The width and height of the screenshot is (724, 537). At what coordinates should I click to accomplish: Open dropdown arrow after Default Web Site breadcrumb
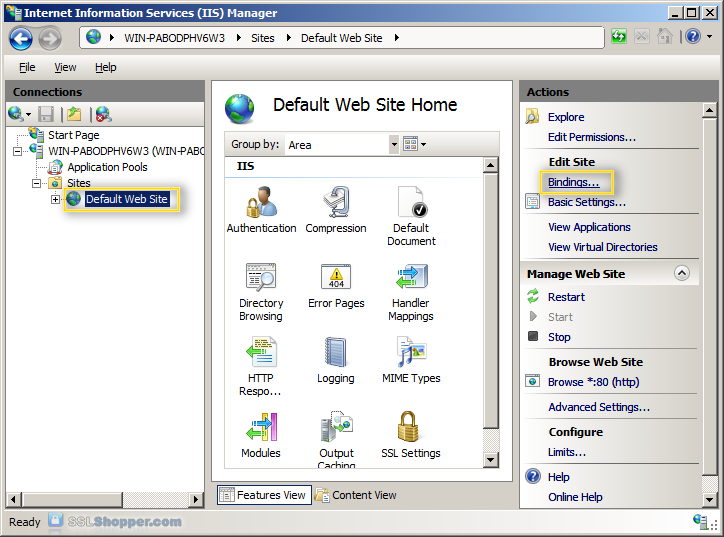click(x=397, y=38)
